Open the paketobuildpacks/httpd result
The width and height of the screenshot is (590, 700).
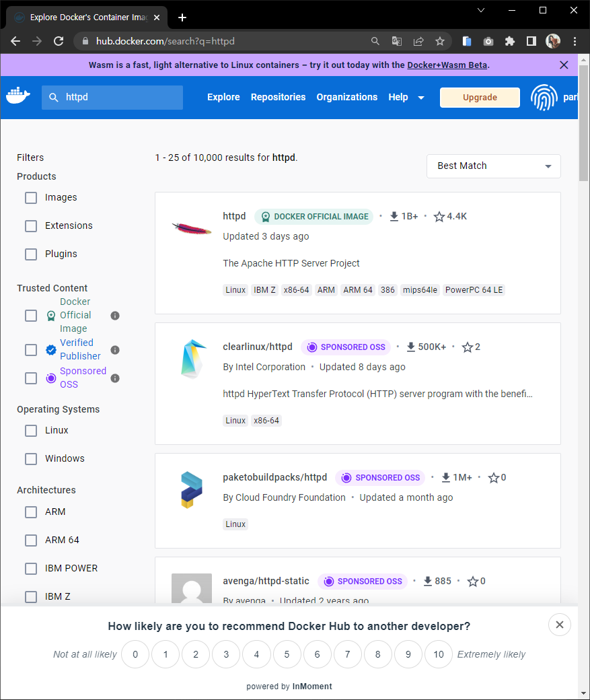click(x=275, y=477)
